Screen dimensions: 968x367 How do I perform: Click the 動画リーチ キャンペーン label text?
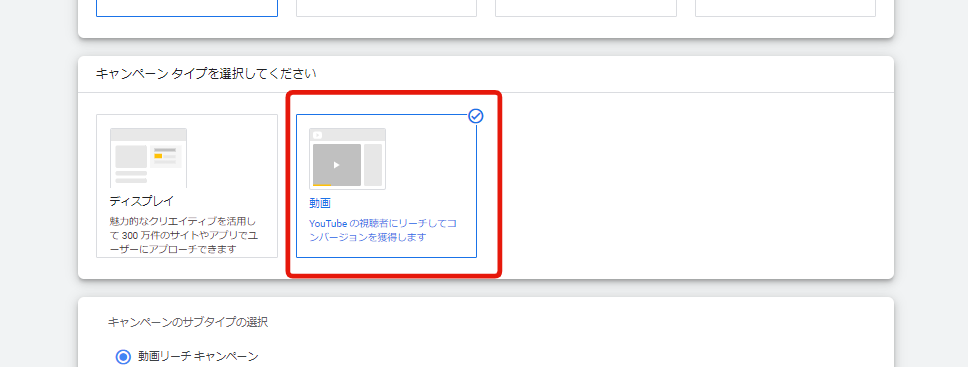[198, 356]
